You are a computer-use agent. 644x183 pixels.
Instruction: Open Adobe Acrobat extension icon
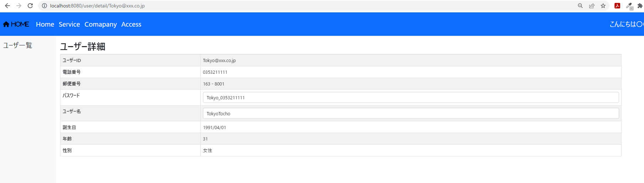(x=617, y=6)
